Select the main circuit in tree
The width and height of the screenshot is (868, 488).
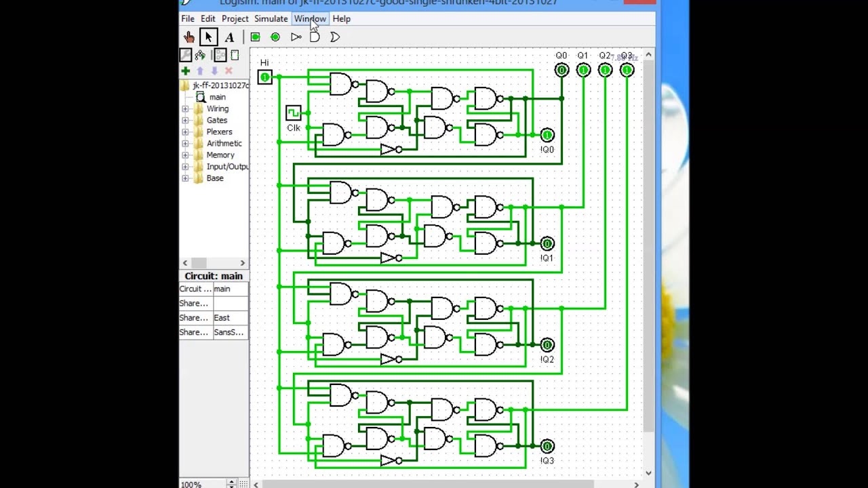click(x=217, y=97)
